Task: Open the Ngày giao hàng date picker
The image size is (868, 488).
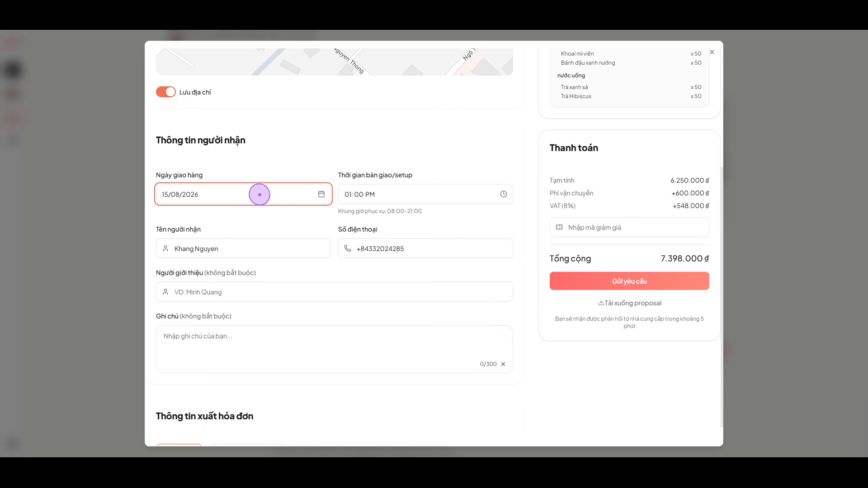Action: 243,194
